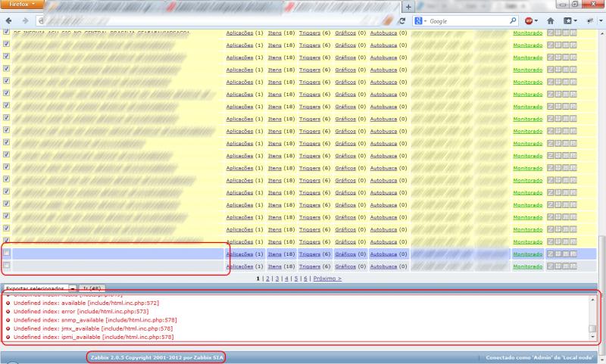Tick the checkbox of the last gray row
Screen dimensions: 606x364
coord(7,265)
